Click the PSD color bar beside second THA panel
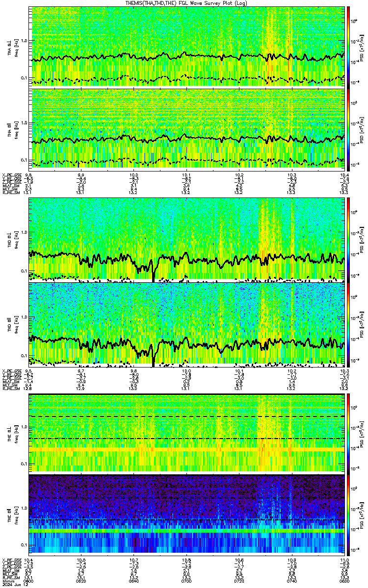This screenshot has height=588, width=368. pyautogui.click(x=349, y=129)
